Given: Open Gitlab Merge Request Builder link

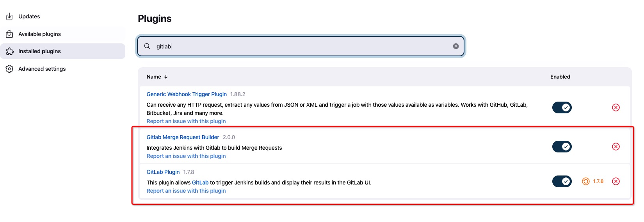Looking at the screenshot, I should click(183, 137).
